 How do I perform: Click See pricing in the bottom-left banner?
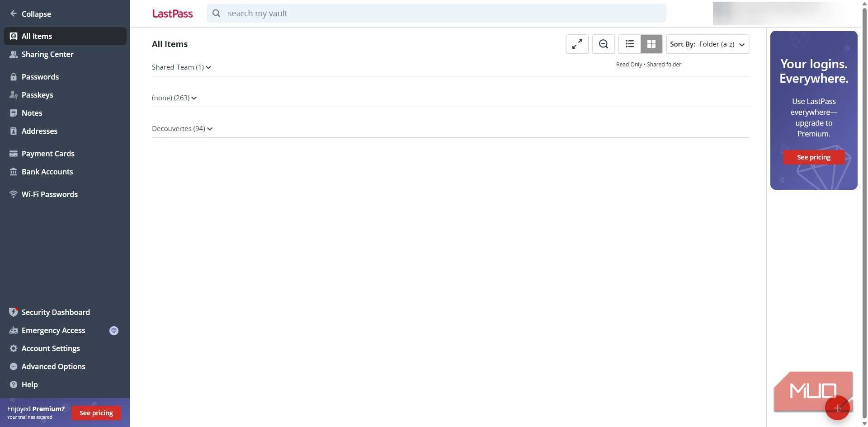click(96, 413)
